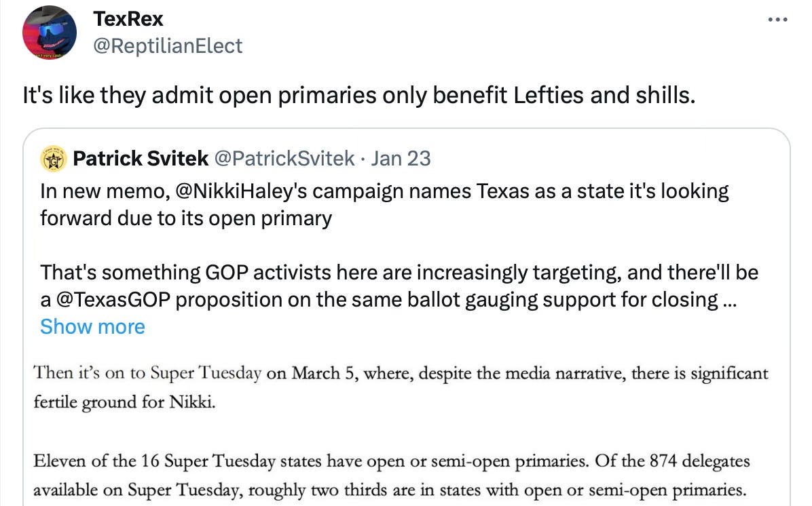Click Patrick Svitek's small avatar icon
The width and height of the screenshot is (812, 506).
pos(54,158)
